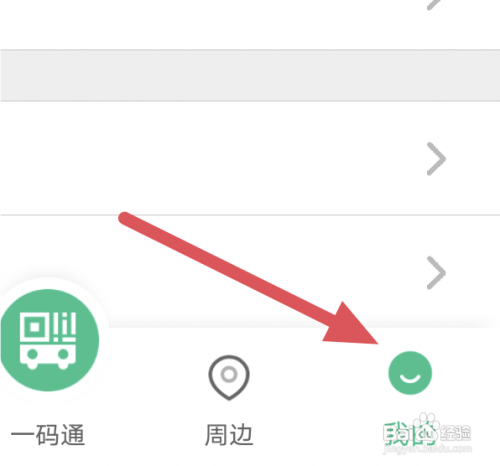The image size is (500, 466).
Task: Tap the partially visible top list row
Action: pyautogui.click(x=250, y=24)
